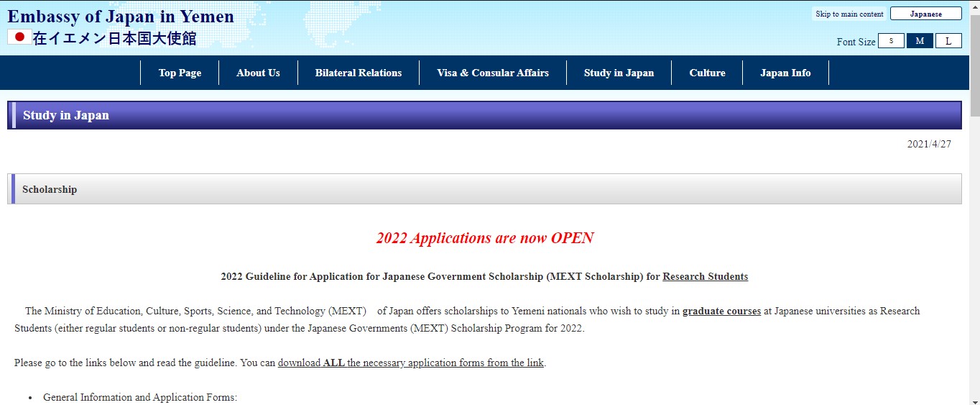Go to Bilateral Relations section
Viewport: 980px width, 405px height.
pos(358,73)
